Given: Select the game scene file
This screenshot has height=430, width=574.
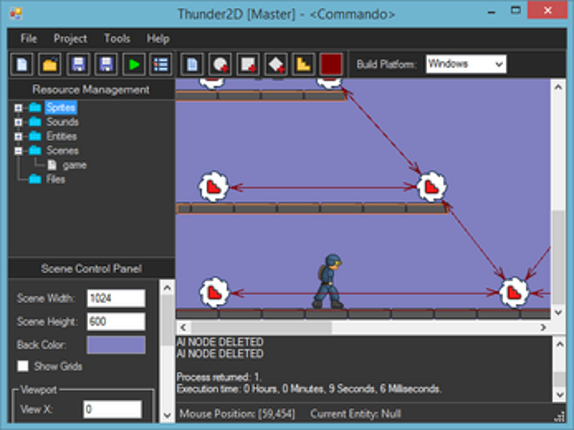Looking at the screenshot, I should coord(74,165).
